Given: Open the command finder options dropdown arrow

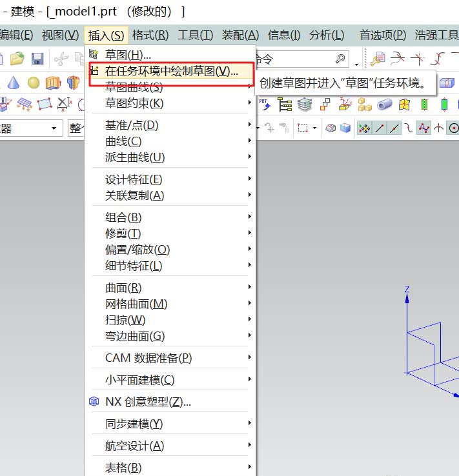Looking at the screenshot, I should click(356, 64).
